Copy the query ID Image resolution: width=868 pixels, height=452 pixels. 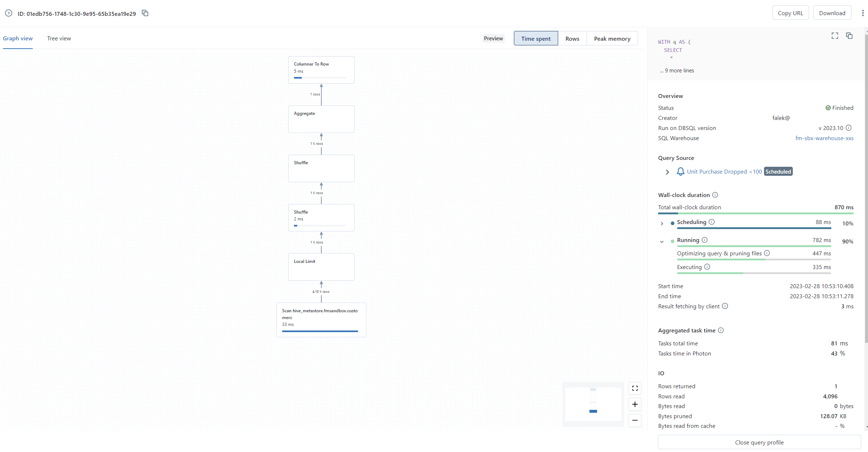coord(145,13)
